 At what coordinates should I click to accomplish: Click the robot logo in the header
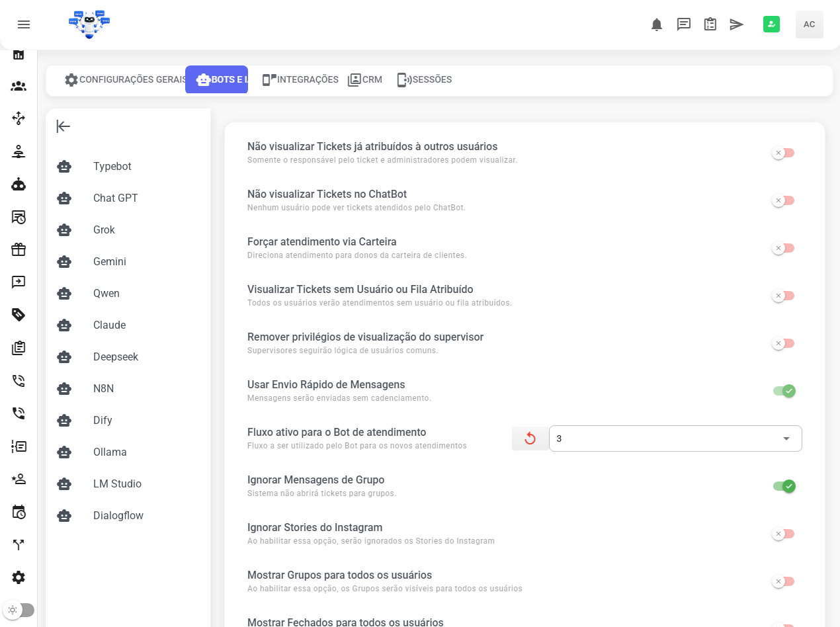89,24
